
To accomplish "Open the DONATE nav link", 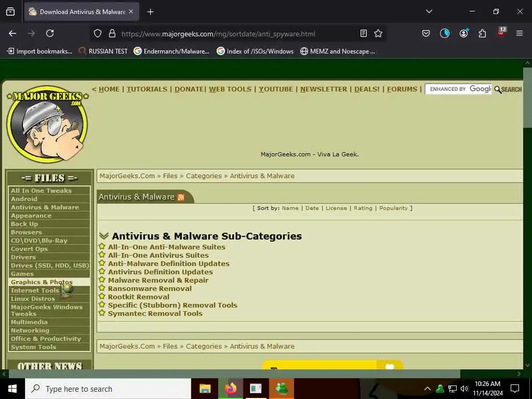I will (189, 89).
